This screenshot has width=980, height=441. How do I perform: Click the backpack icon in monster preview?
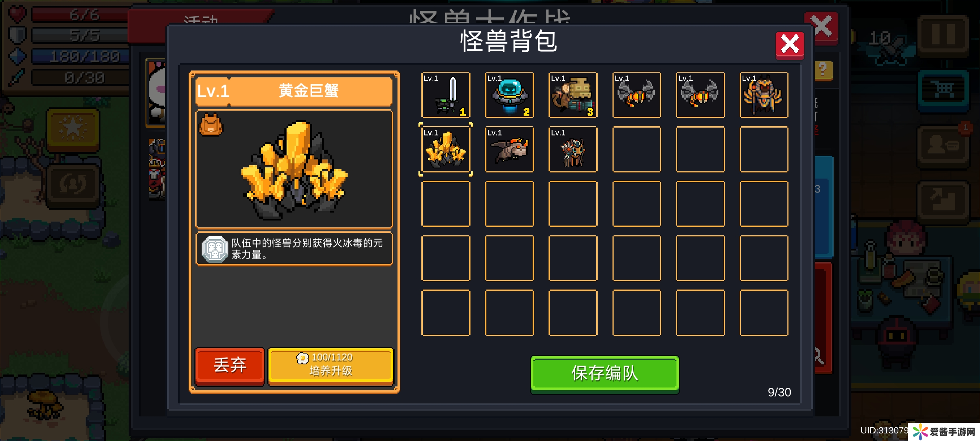click(211, 124)
